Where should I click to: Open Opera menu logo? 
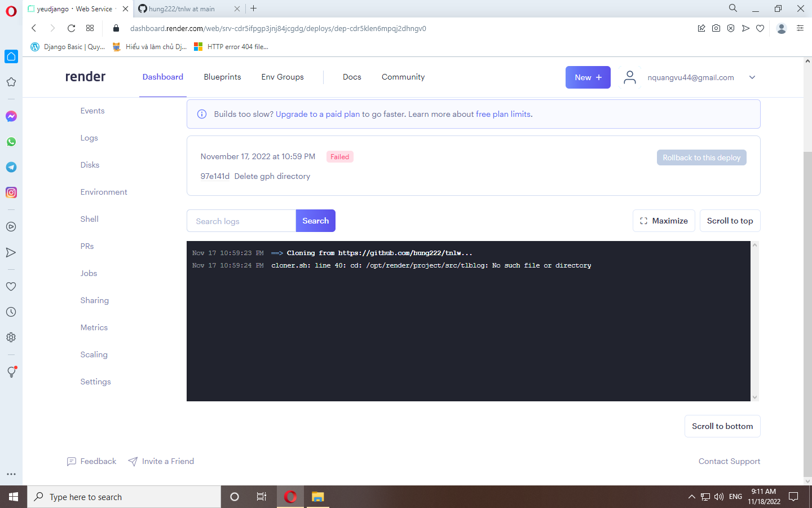point(11,11)
